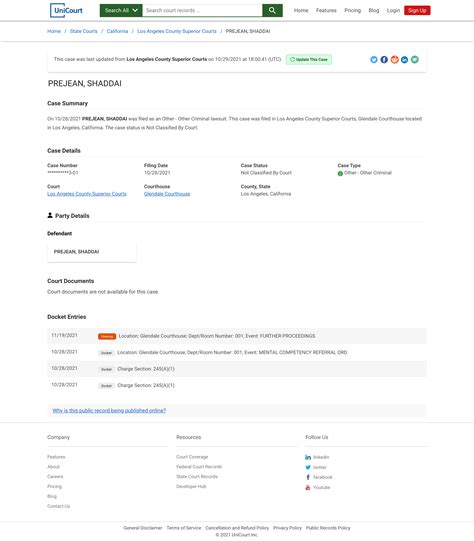Click the green Case Type info icon
This screenshot has height=541, width=474.
(340, 174)
